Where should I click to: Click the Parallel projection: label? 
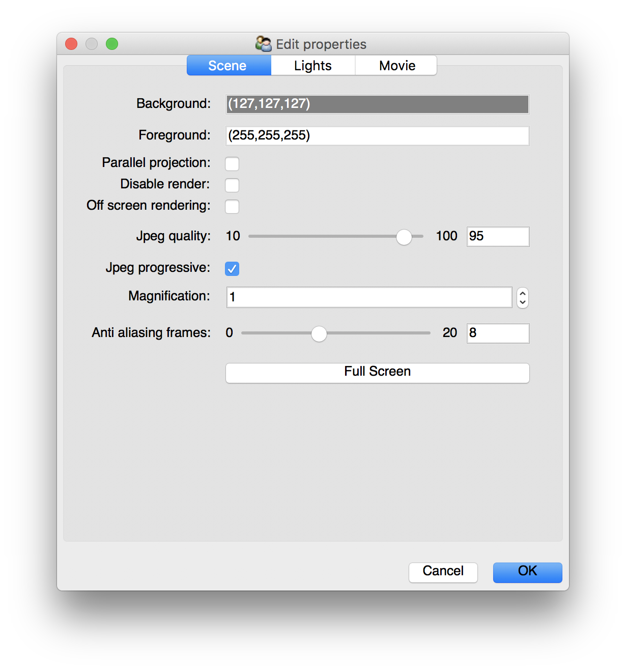[156, 162]
